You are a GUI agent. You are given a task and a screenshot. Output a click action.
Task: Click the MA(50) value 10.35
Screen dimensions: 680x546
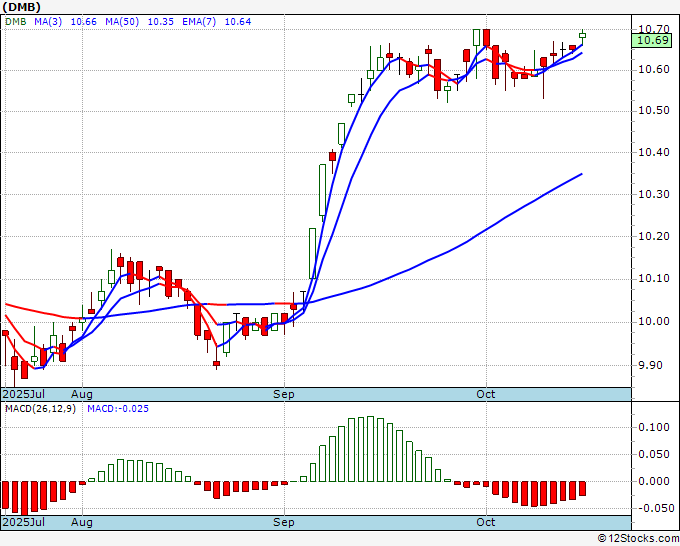point(160,21)
